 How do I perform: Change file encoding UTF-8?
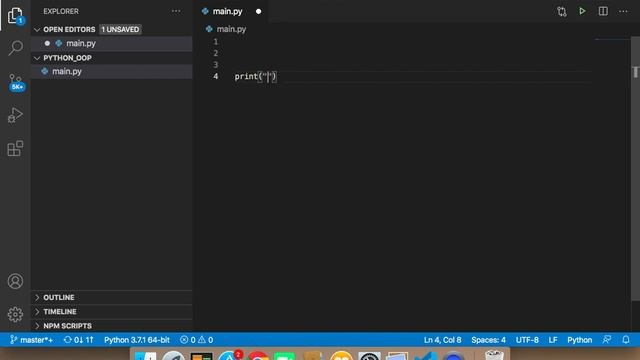click(x=527, y=340)
